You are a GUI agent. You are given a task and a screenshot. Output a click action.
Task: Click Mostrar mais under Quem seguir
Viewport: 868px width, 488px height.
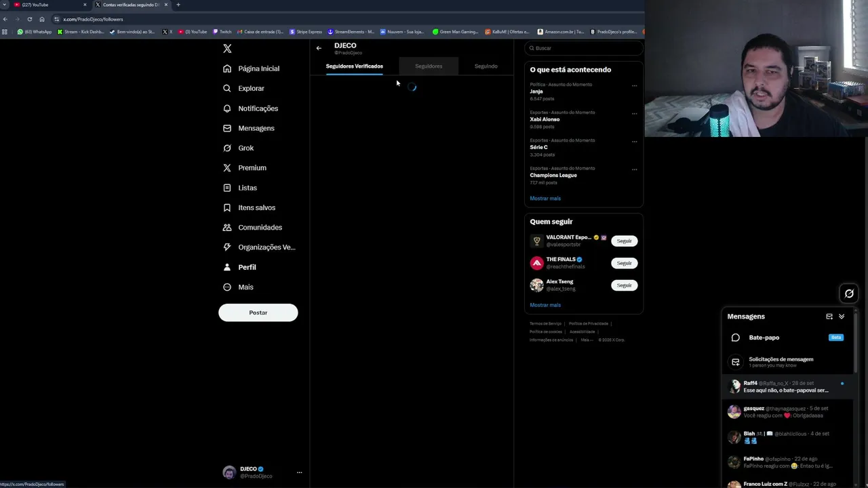545,305
